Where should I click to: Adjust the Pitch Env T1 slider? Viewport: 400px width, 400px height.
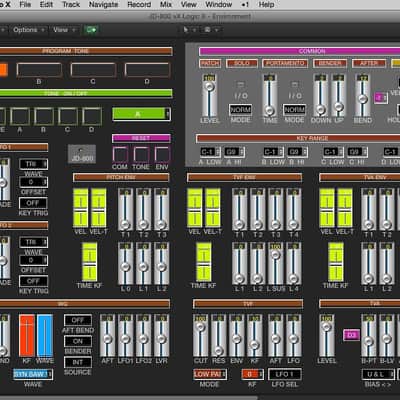pyautogui.click(x=125, y=209)
